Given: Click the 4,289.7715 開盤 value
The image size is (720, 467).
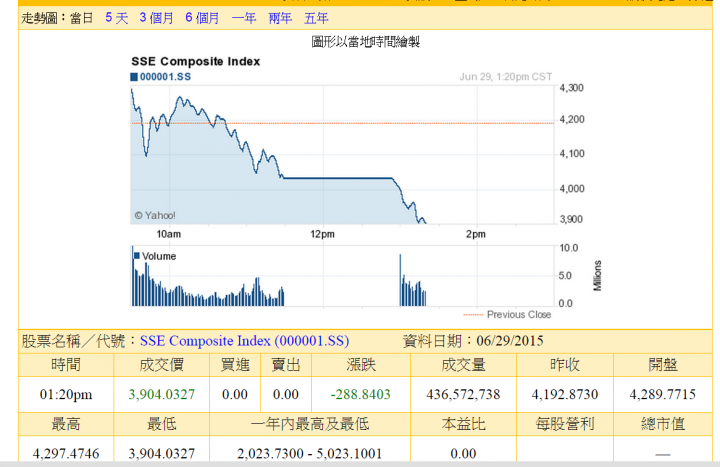Looking at the screenshot, I should 663,394.
